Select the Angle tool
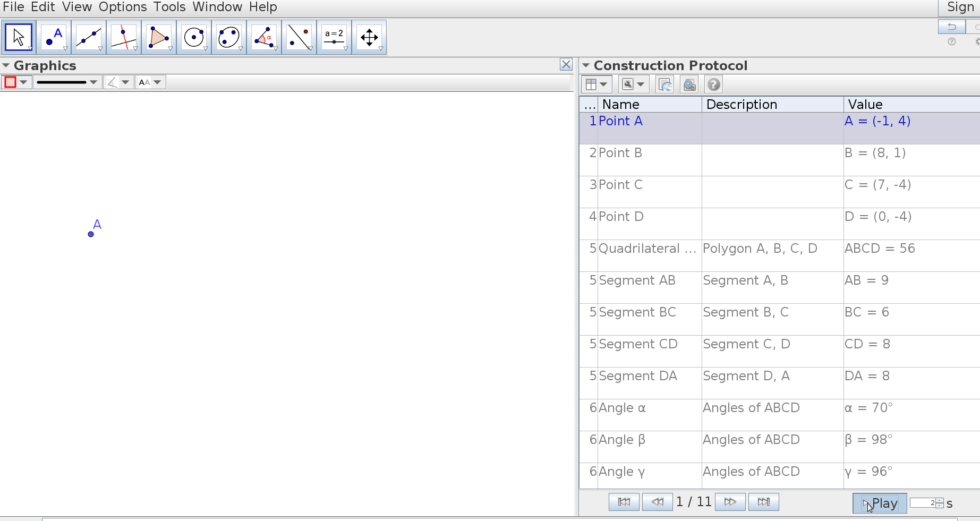The height and width of the screenshot is (521, 980). [x=264, y=37]
